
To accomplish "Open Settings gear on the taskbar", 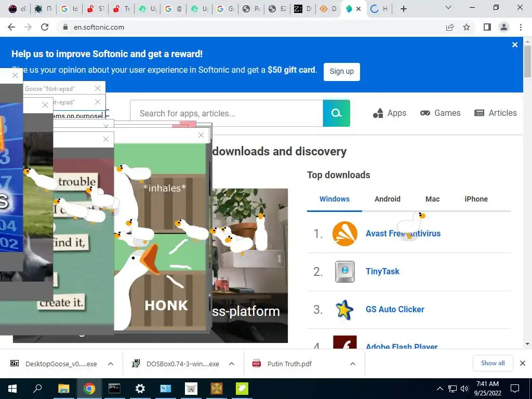I will pyautogui.click(x=140, y=389).
